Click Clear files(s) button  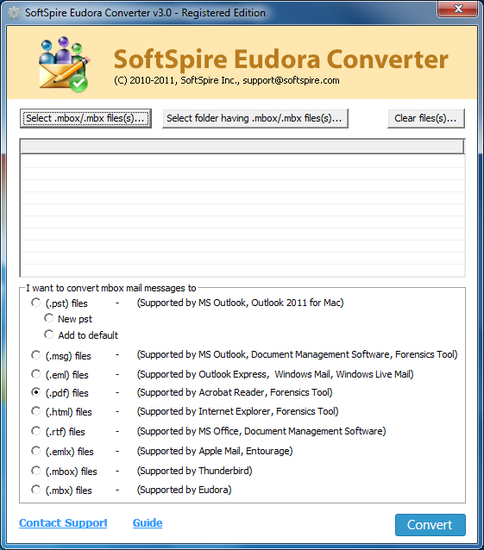[x=426, y=119]
